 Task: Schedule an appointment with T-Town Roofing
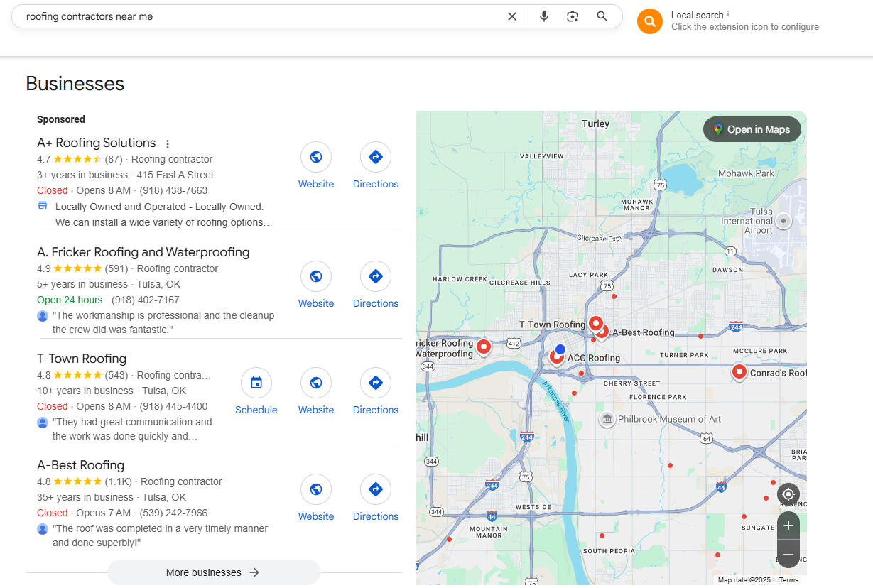[256, 391]
